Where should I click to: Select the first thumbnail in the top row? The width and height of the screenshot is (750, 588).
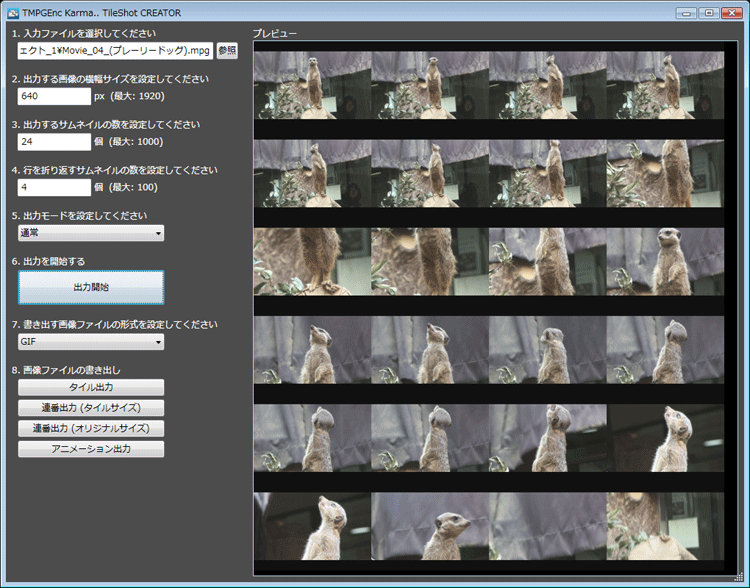(312, 85)
